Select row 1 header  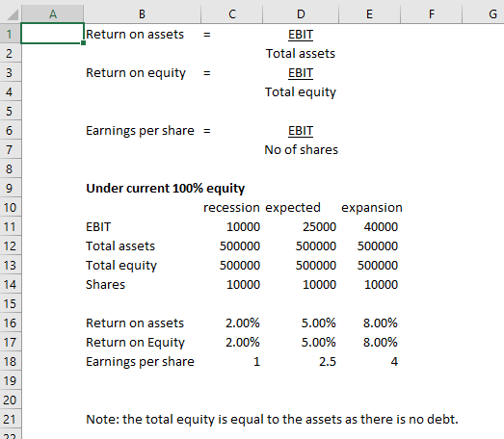tap(11, 34)
